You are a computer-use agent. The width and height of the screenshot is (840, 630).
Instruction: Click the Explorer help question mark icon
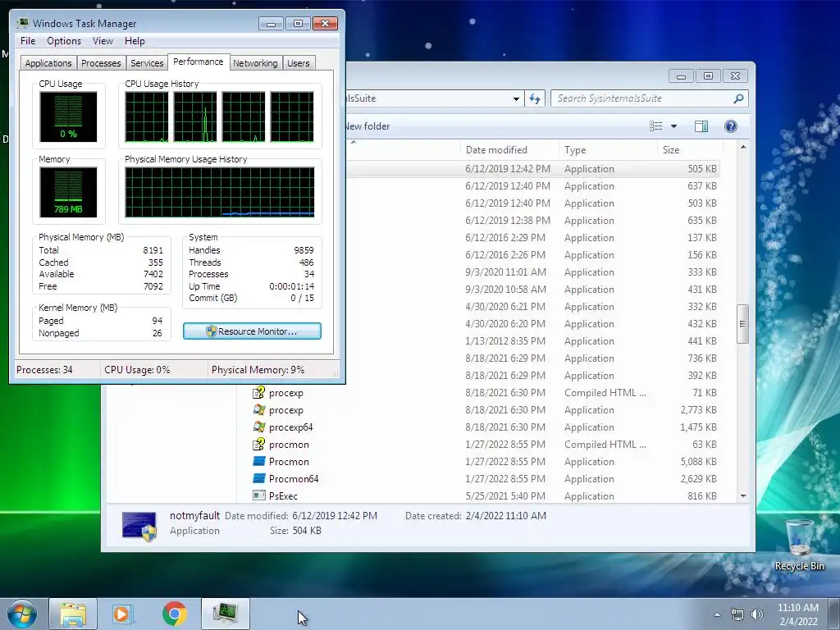tap(731, 126)
